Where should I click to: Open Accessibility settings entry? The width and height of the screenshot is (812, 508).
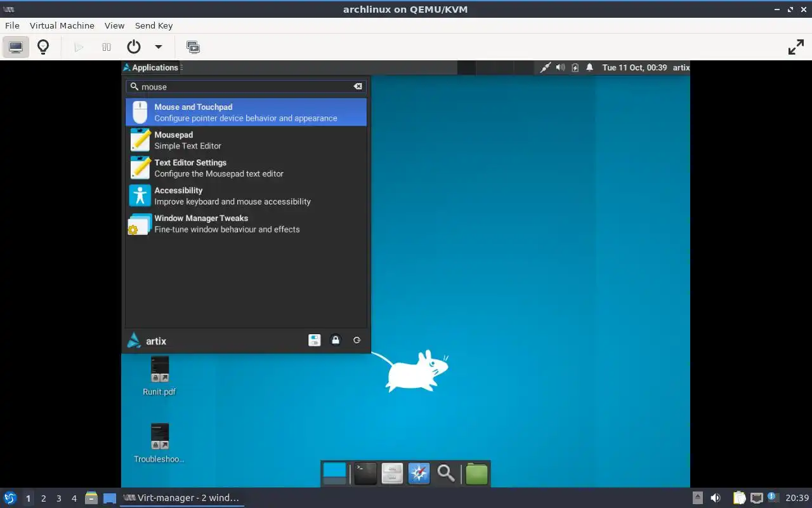coord(246,196)
